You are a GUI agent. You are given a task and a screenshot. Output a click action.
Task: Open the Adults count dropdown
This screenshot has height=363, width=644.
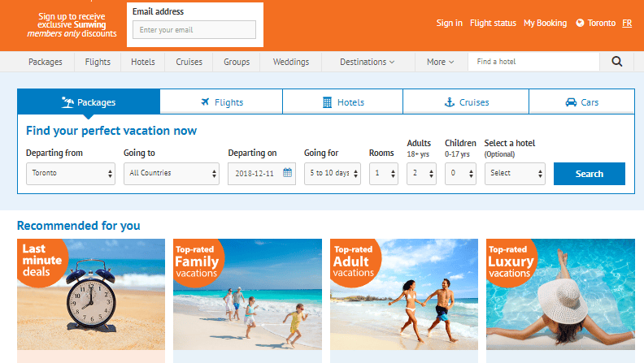pyautogui.click(x=421, y=174)
